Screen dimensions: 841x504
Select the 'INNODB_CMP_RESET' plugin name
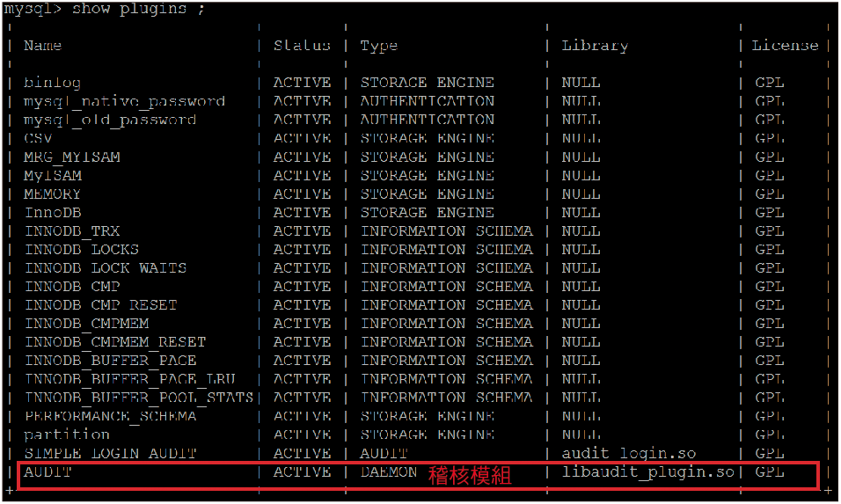[101, 305]
